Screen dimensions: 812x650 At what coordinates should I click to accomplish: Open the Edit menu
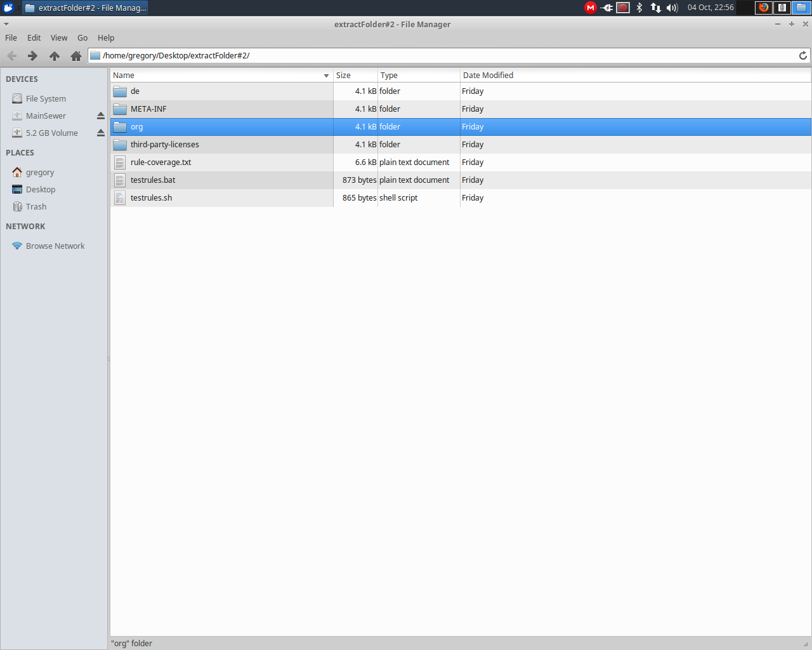(34, 38)
